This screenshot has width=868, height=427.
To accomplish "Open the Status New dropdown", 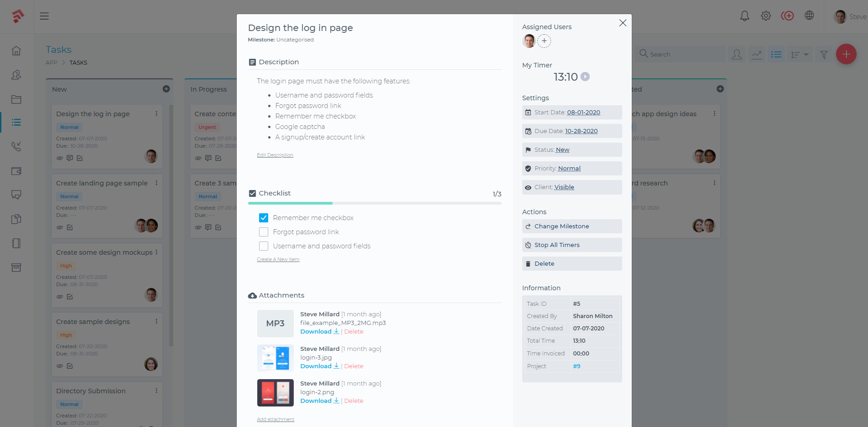I will point(562,149).
